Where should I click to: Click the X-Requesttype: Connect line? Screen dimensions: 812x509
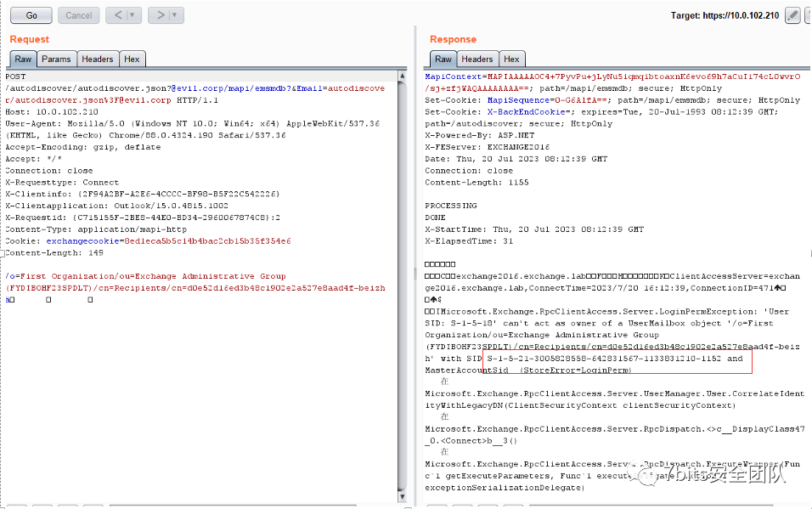(62, 183)
